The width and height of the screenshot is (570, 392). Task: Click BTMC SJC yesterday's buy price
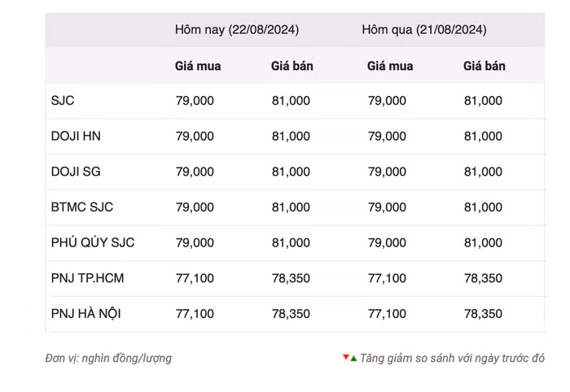click(387, 207)
